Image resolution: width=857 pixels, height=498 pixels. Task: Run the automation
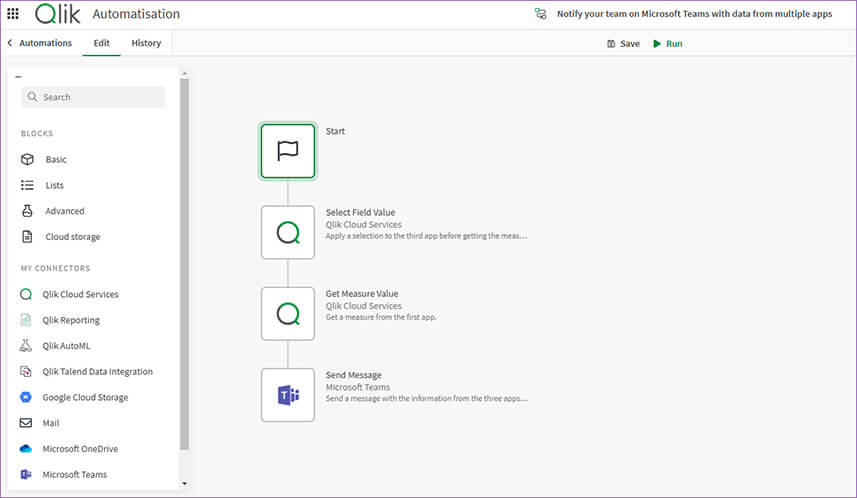click(x=668, y=44)
